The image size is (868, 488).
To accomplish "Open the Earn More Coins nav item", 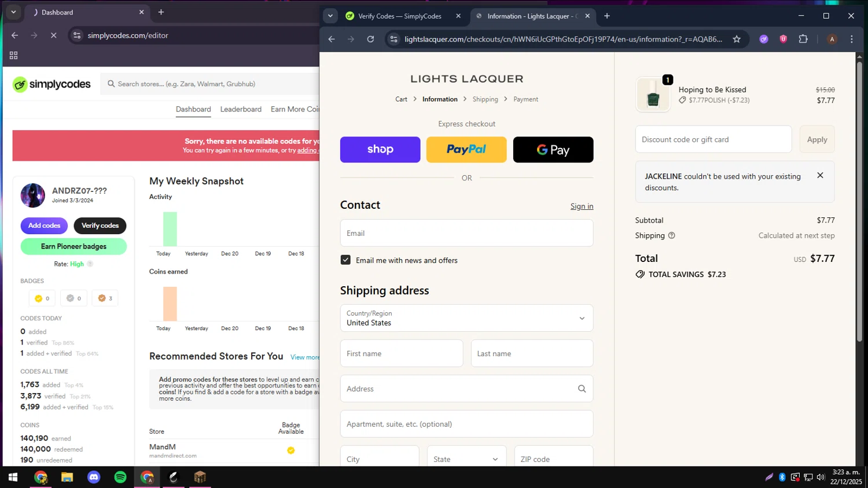I will (295, 109).
